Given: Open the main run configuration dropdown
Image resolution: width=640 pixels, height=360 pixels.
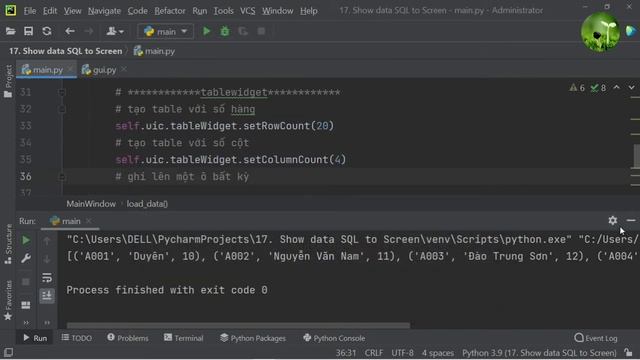Looking at the screenshot, I should tap(166, 31).
